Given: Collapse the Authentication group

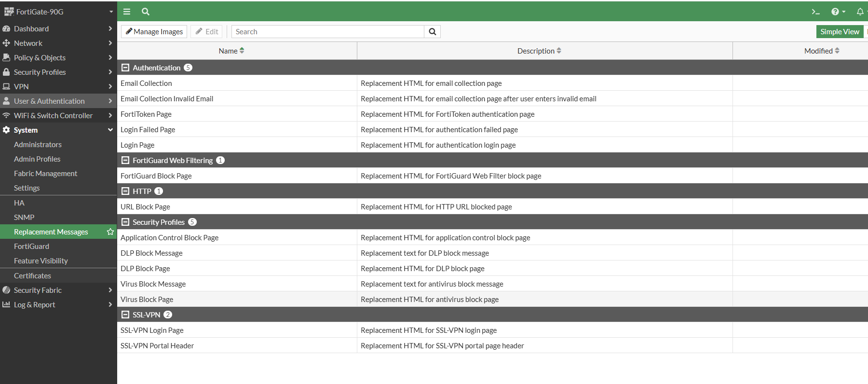Looking at the screenshot, I should (x=125, y=68).
